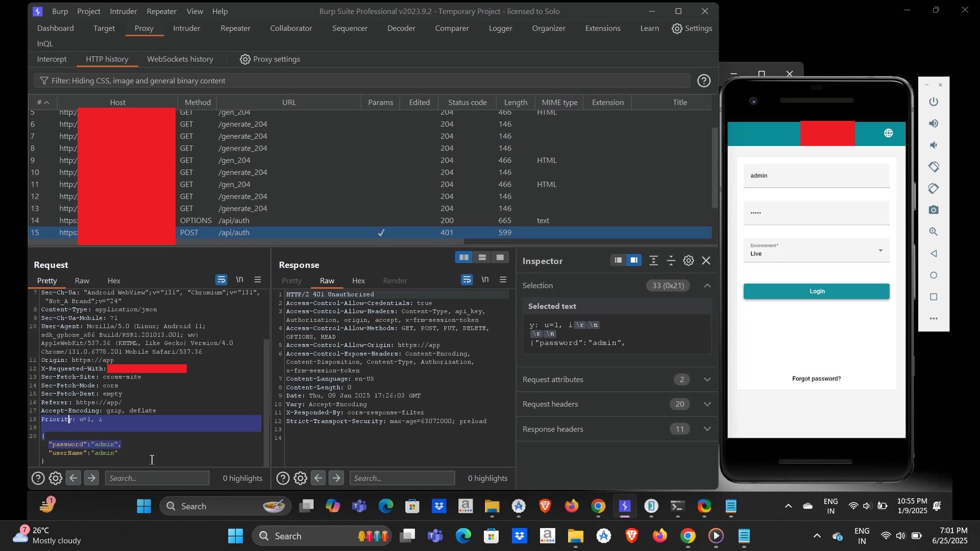The width and height of the screenshot is (980, 551).
Task: Click the Forgot password? link
Action: pos(816,379)
